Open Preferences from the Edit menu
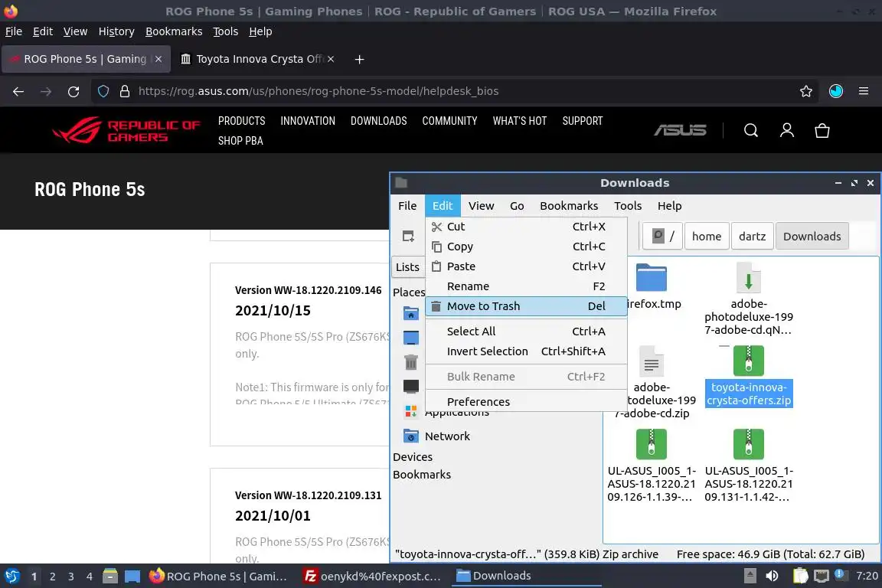Viewport: 882px width, 588px height. [x=526, y=402]
